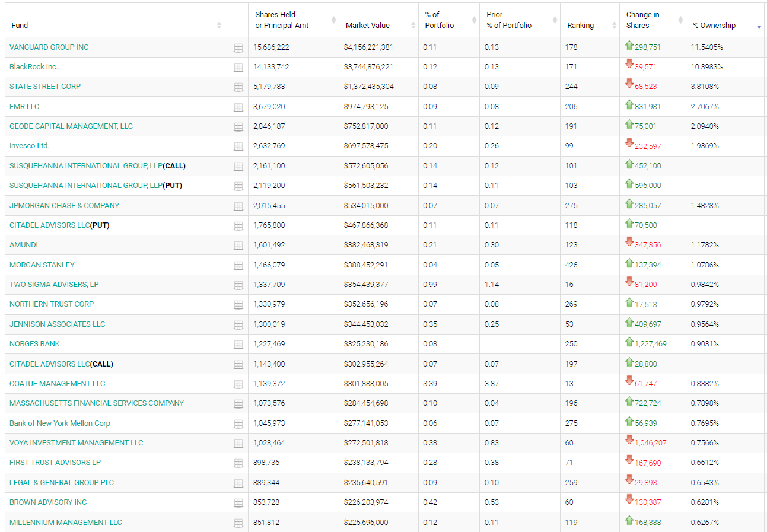The width and height of the screenshot is (767, 532).
Task: Open NORTHERN TRUST CORP link
Action: pyautogui.click(x=52, y=304)
